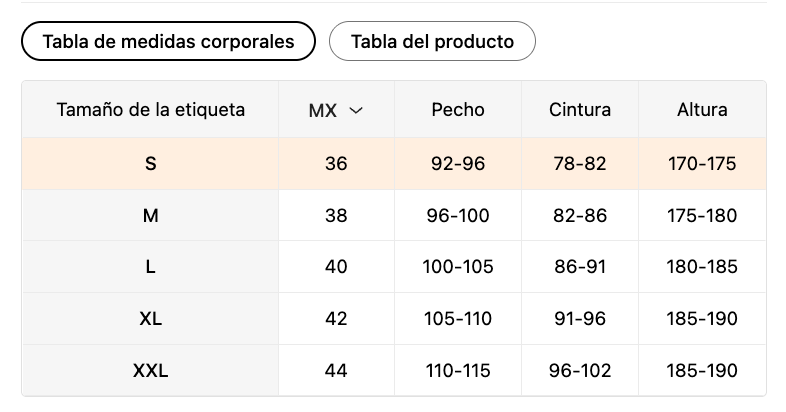The image size is (786, 412).
Task: Select the highlighted S size row label
Action: tap(151, 163)
